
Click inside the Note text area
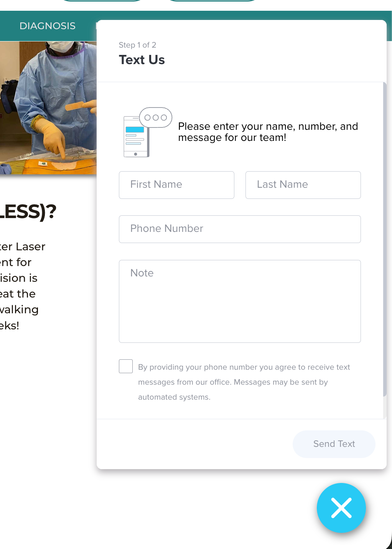240,301
